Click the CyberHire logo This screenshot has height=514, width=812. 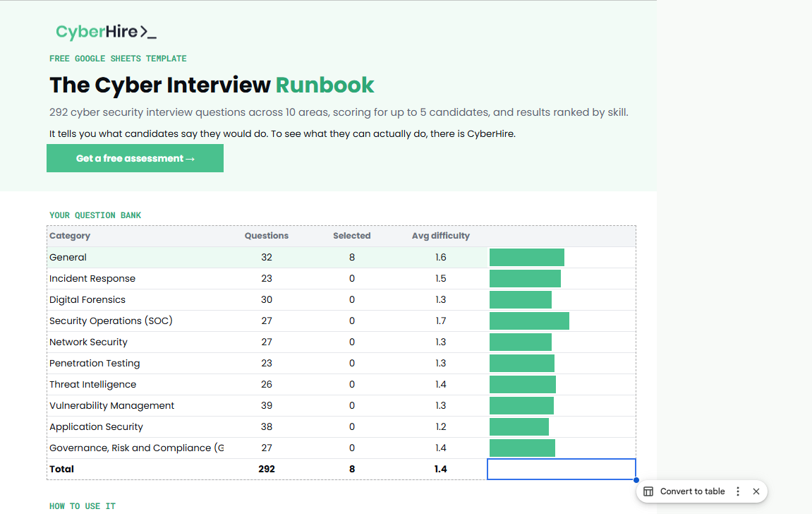(x=106, y=32)
